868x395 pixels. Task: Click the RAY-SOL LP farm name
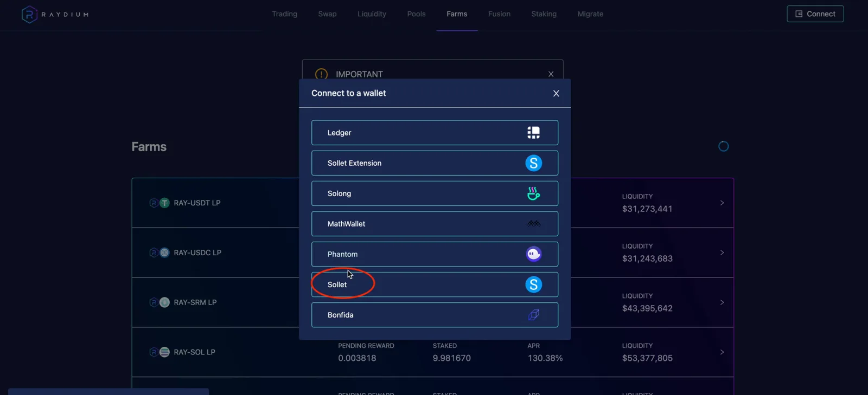[194, 352]
